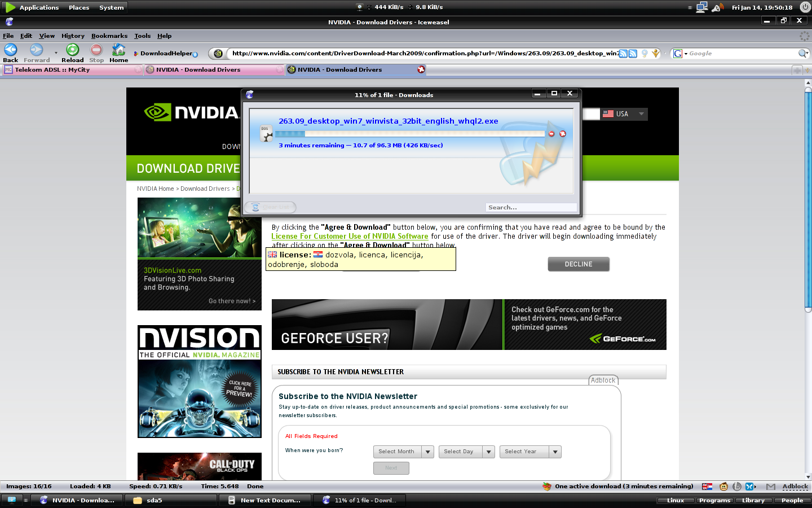
Task: Click the NVIDIA logo on the web page
Action: point(192,112)
